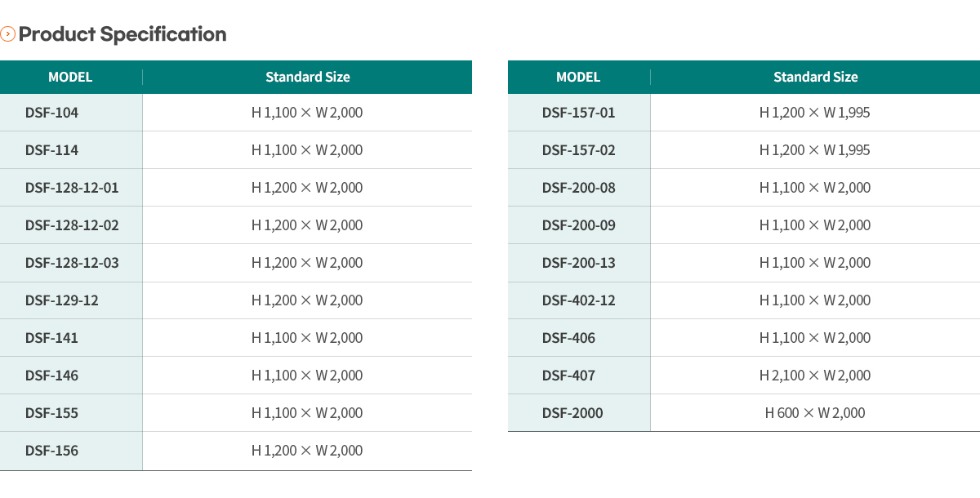Click model DSF-157-01
This screenshot has width=980, height=498.
point(579,113)
